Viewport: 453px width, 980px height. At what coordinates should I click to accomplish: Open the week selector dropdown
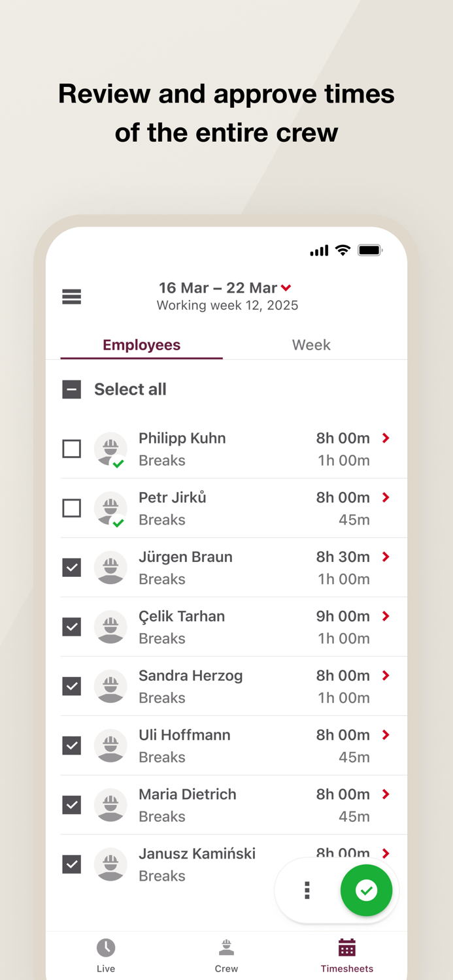[x=286, y=287]
